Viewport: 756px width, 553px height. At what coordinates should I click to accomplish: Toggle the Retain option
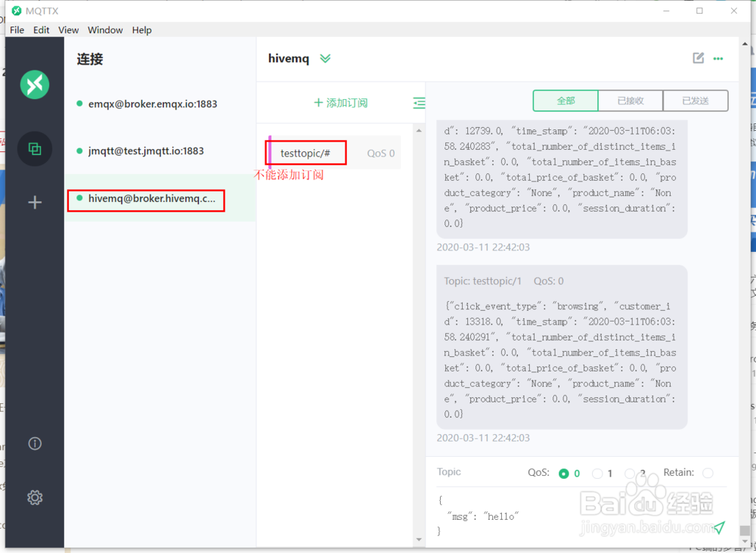click(708, 473)
